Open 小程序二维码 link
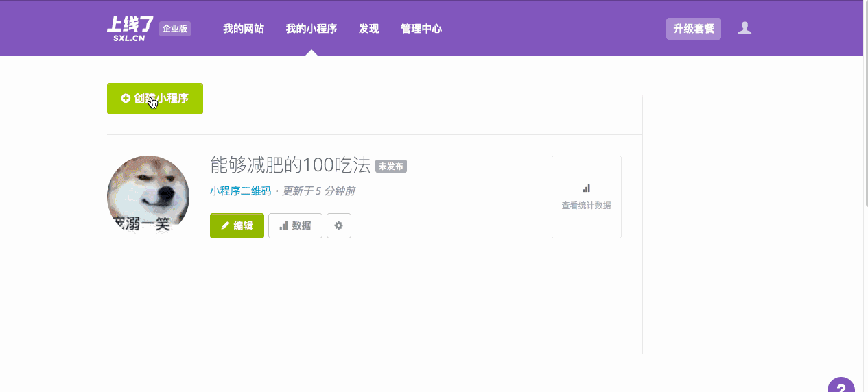The image size is (868, 392). pyautogui.click(x=241, y=191)
